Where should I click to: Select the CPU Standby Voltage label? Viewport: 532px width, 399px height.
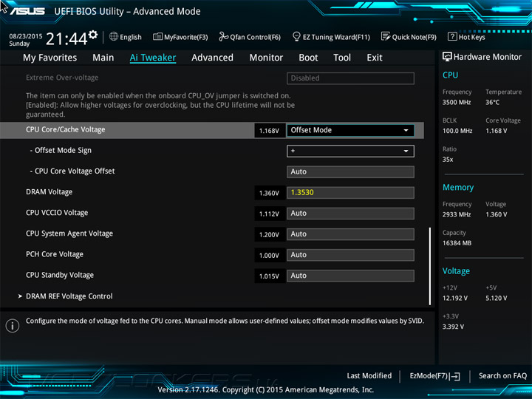pos(60,275)
